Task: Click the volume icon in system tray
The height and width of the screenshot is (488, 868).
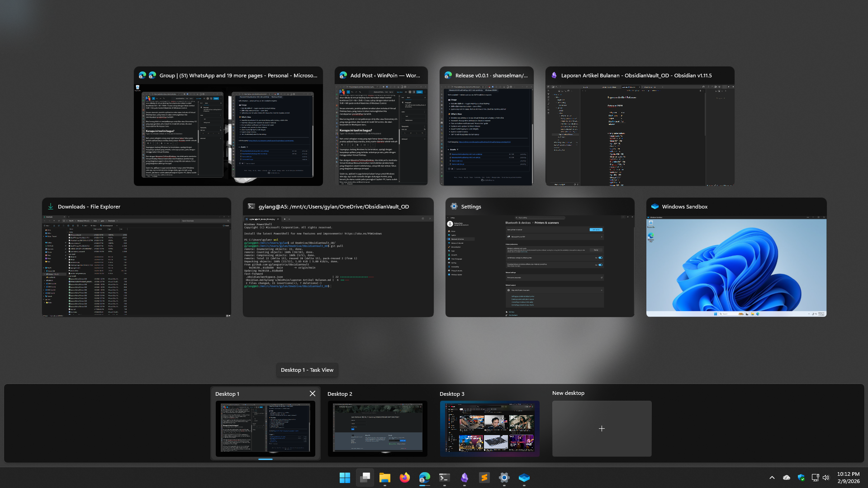Action: point(826,478)
